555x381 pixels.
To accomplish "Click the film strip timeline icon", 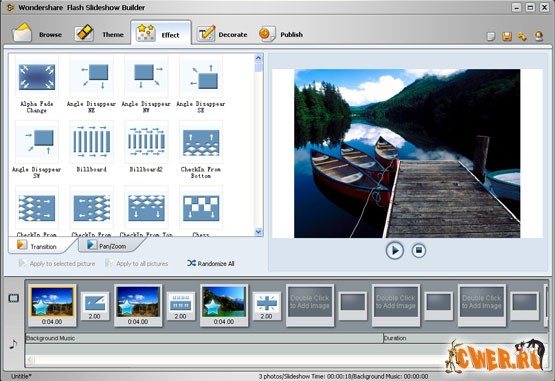I will point(14,298).
